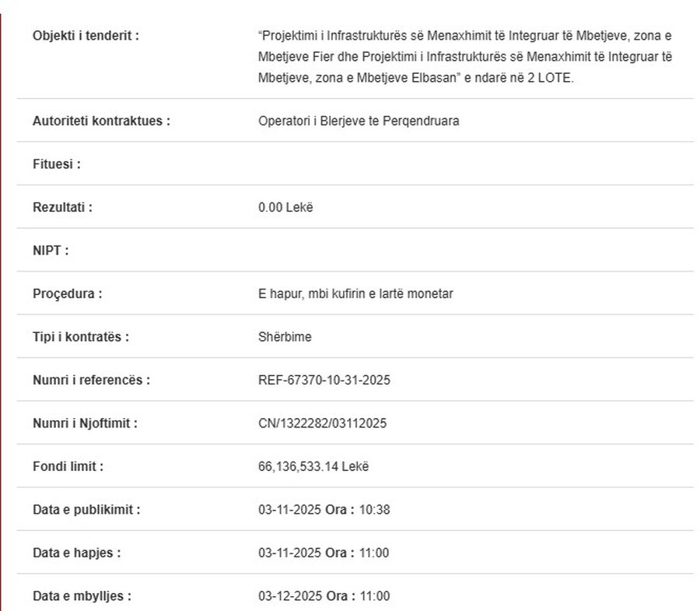Click the '66,136,533.14 Lekë' limit fund value
The height and width of the screenshot is (611, 700).
click(x=313, y=467)
